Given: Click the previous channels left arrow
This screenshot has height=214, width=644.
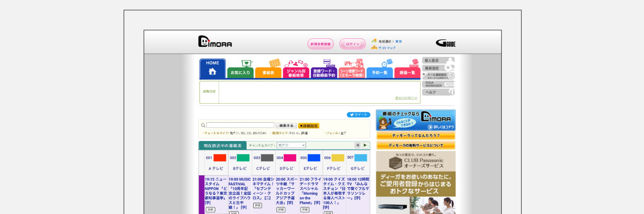Looking at the screenshot, I should pyautogui.click(x=358, y=145).
